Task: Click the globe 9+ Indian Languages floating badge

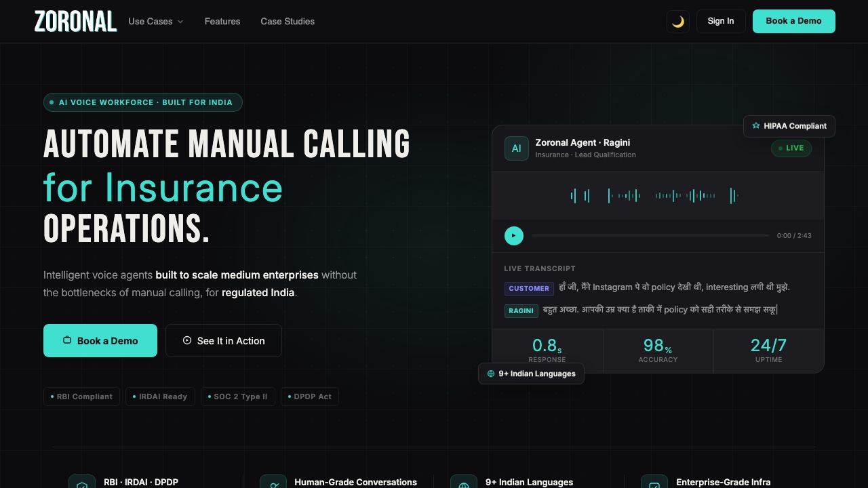Action: pos(531,373)
